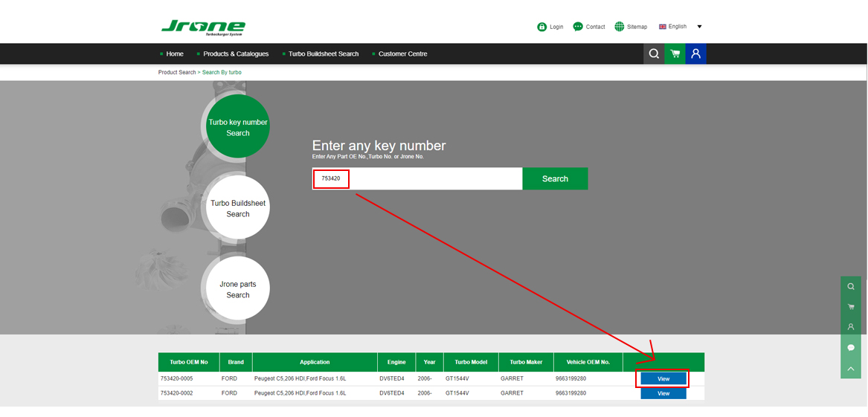Click the Engine column header

396,362
